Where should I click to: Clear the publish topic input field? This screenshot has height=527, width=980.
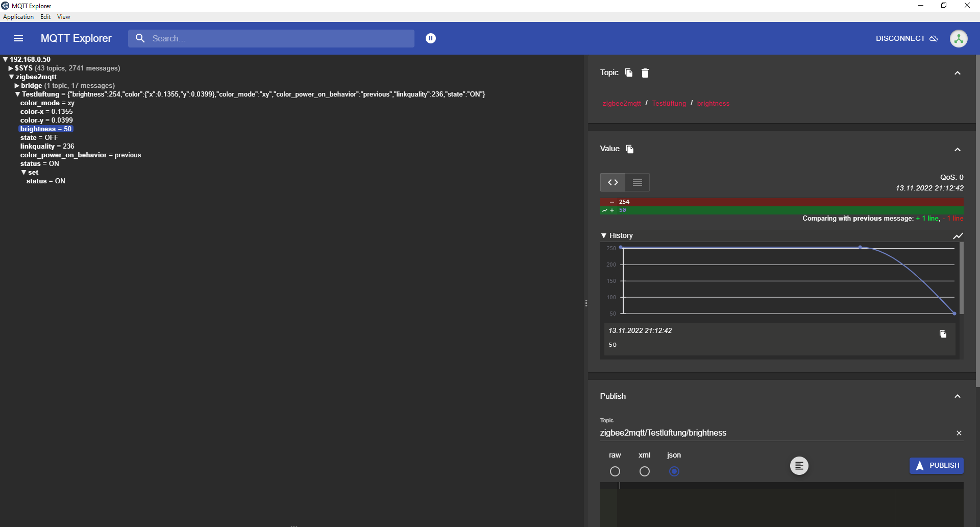(x=959, y=433)
